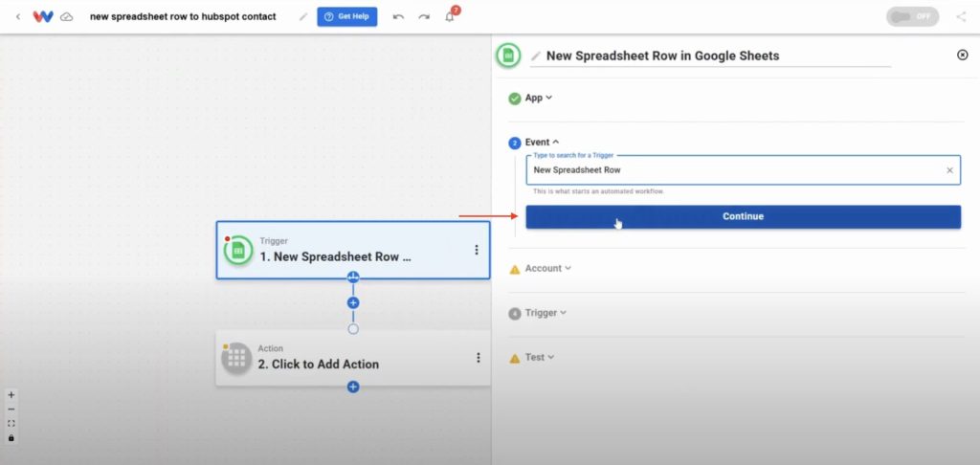Zoom in on the canvas
980x465 pixels.
point(11,395)
